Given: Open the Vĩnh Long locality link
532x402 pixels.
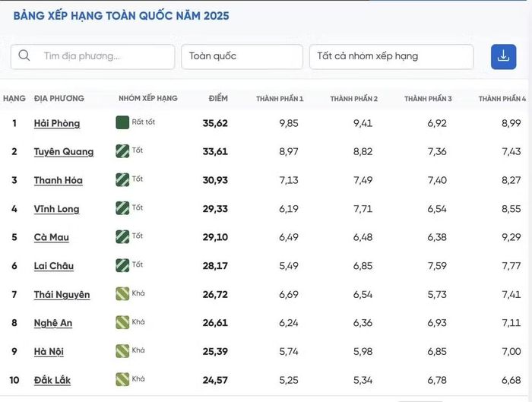Looking at the screenshot, I should pos(57,209).
